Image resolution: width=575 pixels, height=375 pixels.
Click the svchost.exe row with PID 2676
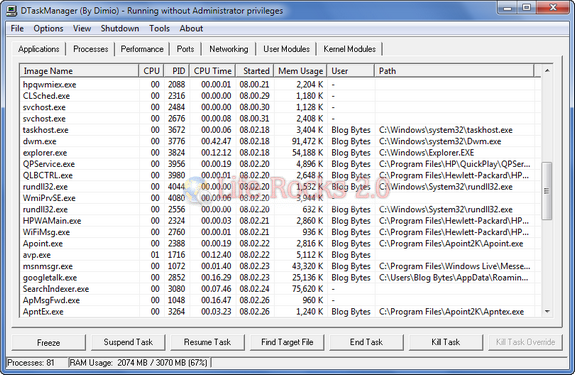280,118
